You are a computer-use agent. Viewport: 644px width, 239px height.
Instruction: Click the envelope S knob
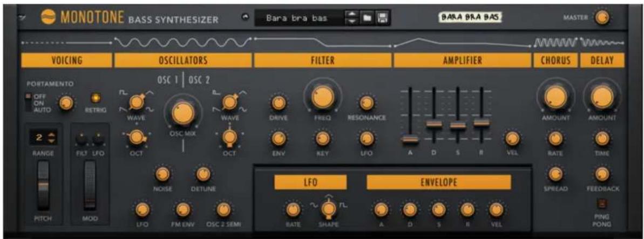pos(438,210)
